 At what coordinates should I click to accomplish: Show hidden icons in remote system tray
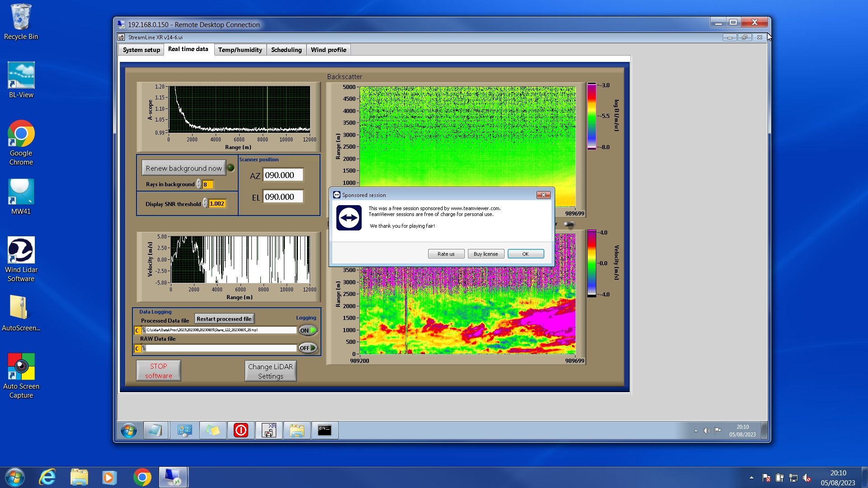[696, 431]
